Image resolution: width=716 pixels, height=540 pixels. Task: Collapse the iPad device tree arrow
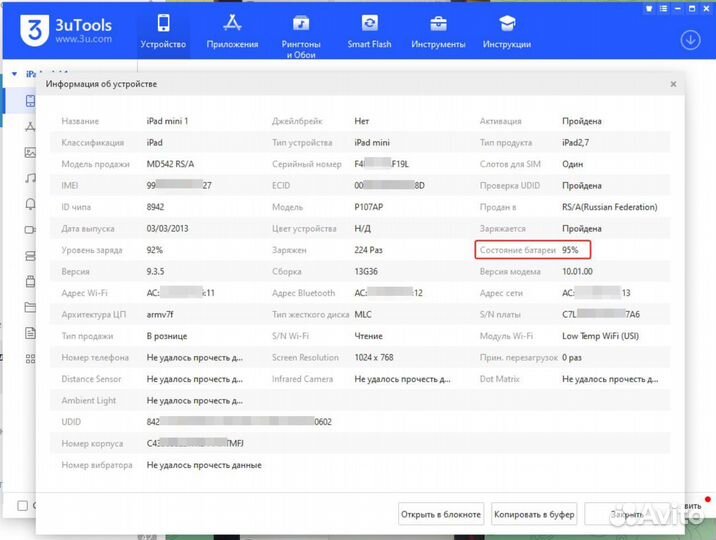[x=14, y=73]
